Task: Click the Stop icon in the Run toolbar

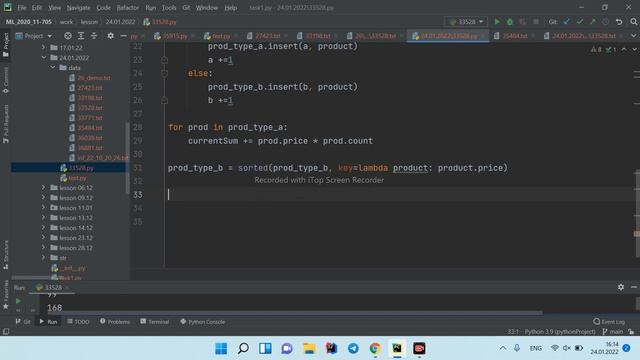Action: 536,22
